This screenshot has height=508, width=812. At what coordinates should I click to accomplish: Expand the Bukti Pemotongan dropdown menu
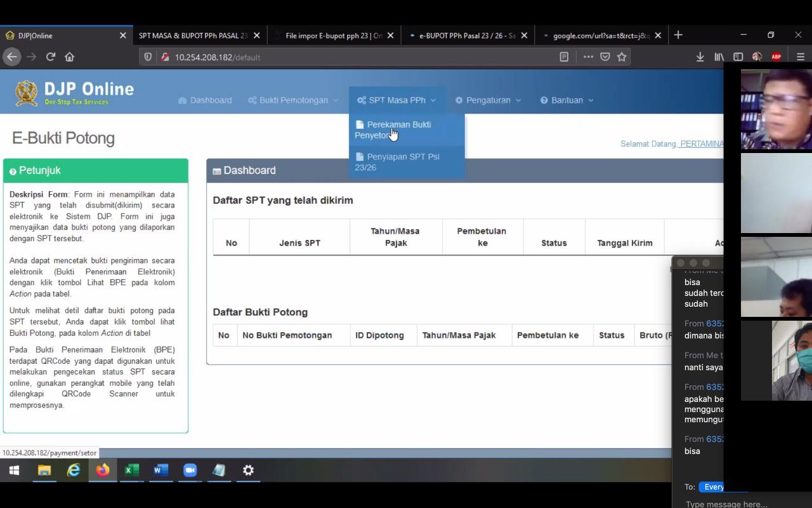pyautogui.click(x=293, y=100)
